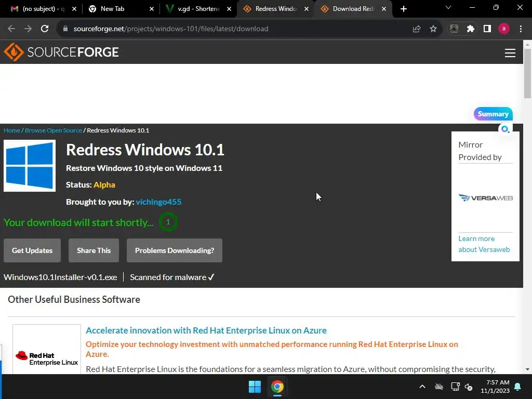Click the Problems Downloading? button

[x=175, y=250]
